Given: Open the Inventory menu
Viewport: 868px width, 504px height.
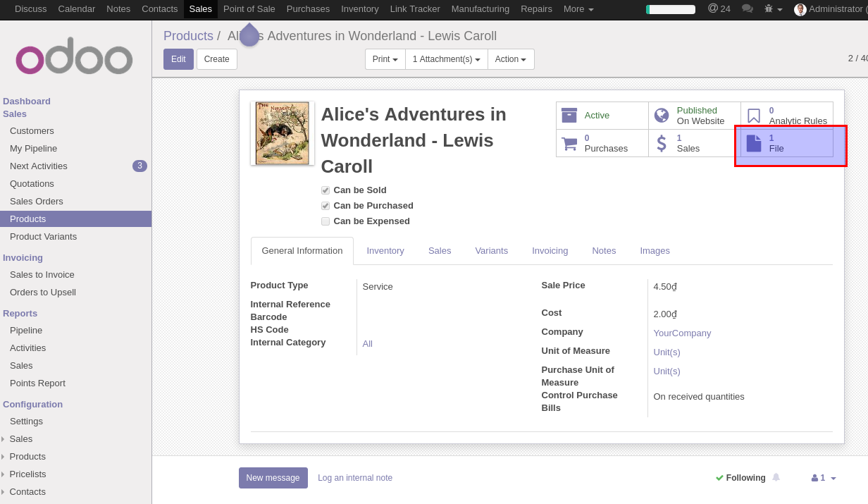Looking at the screenshot, I should pos(360,9).
